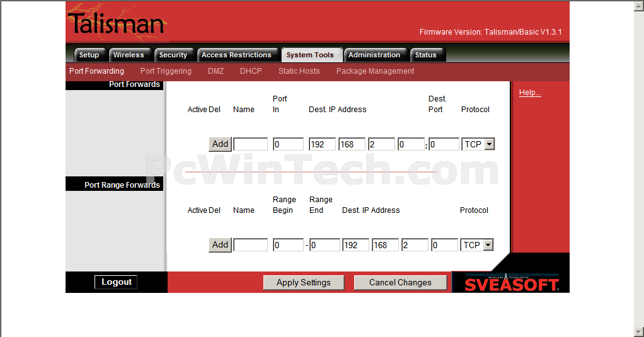Focus the Dest. Port field

coord(444,144)
